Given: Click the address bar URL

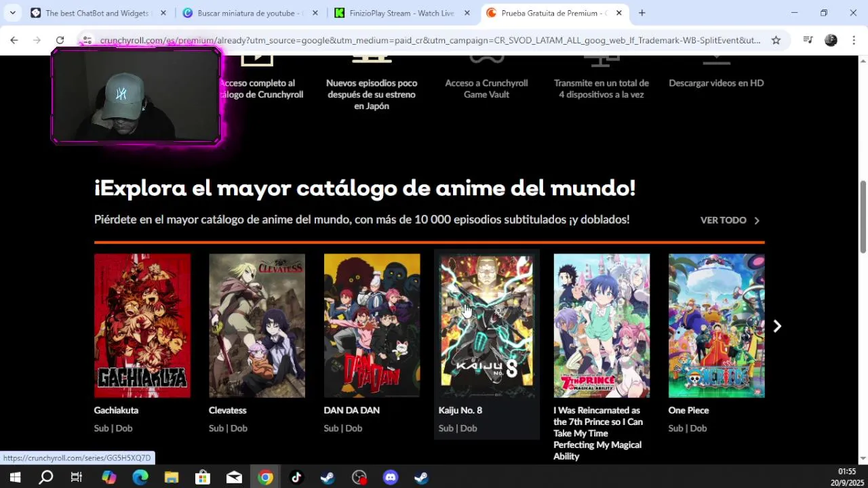Looking at the screenshot, I should coord(430,40).
